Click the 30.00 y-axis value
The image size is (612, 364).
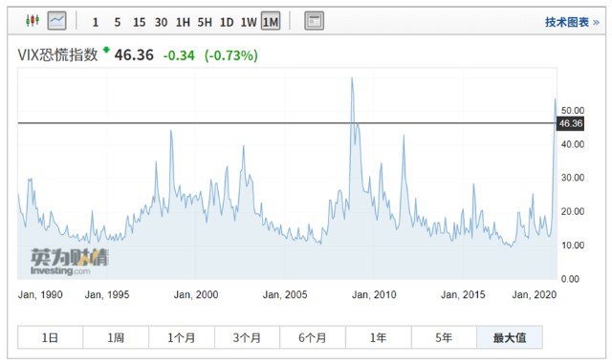tap(573, 178)
